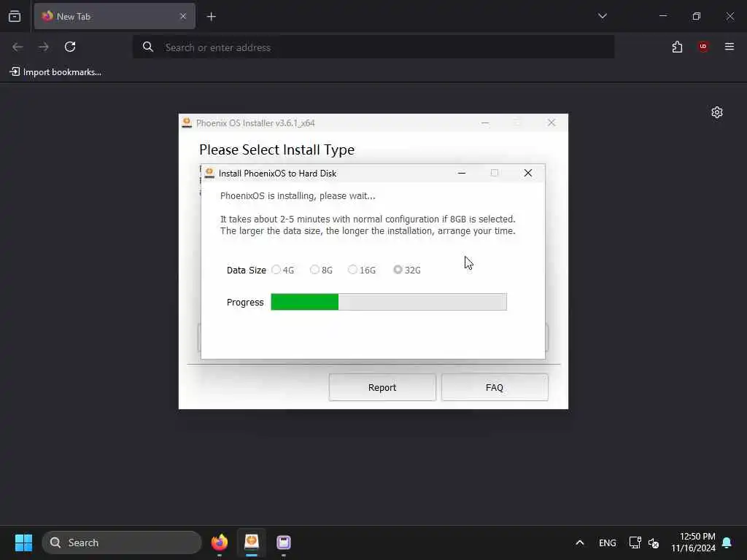
Task: Click Import bookmarks link
Action: [55, 72]
